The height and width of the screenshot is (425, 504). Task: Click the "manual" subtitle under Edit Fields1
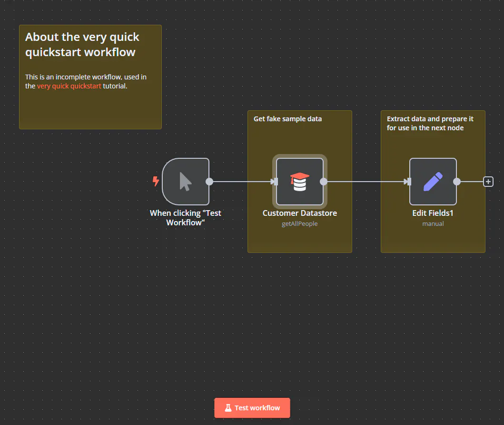point(433,224)
